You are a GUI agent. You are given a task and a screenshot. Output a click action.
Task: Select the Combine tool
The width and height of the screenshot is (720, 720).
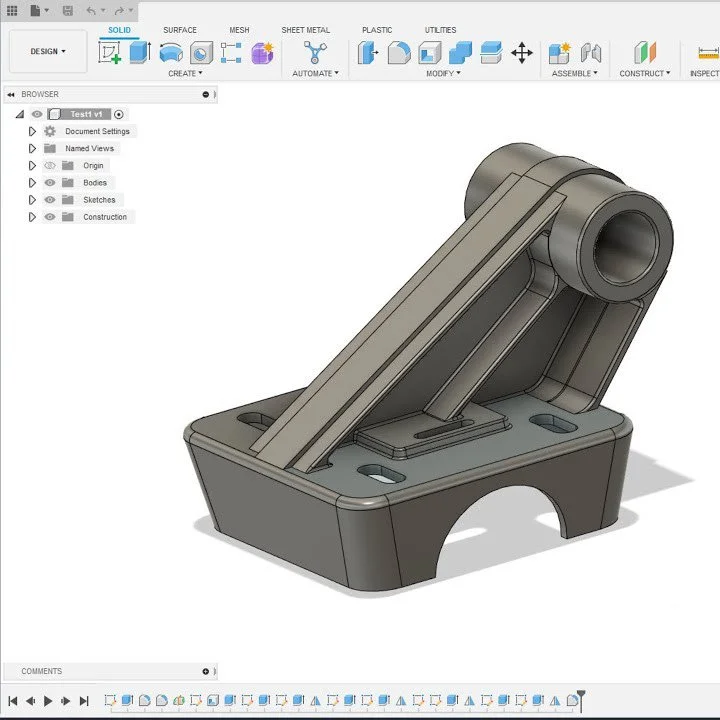click(460, 52)
